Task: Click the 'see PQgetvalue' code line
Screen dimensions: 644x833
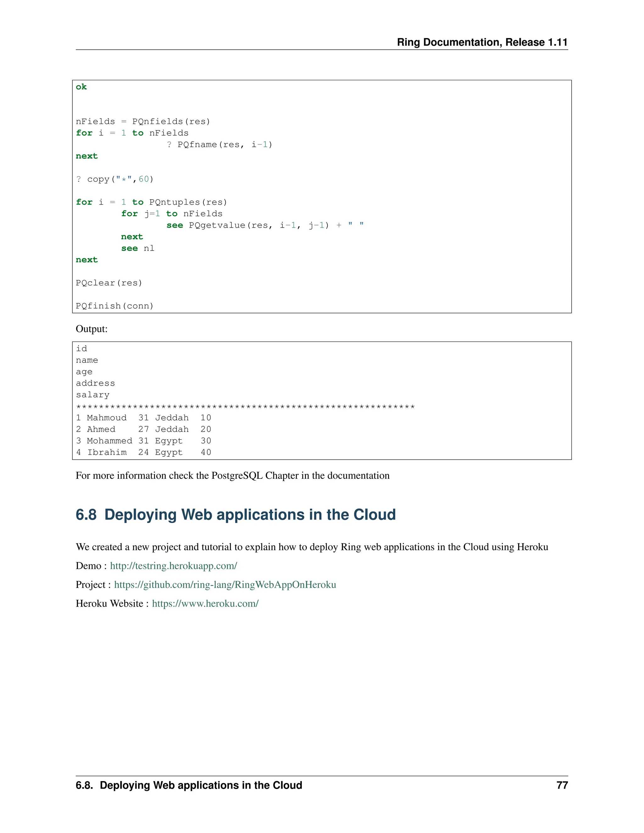Action: 265,225
